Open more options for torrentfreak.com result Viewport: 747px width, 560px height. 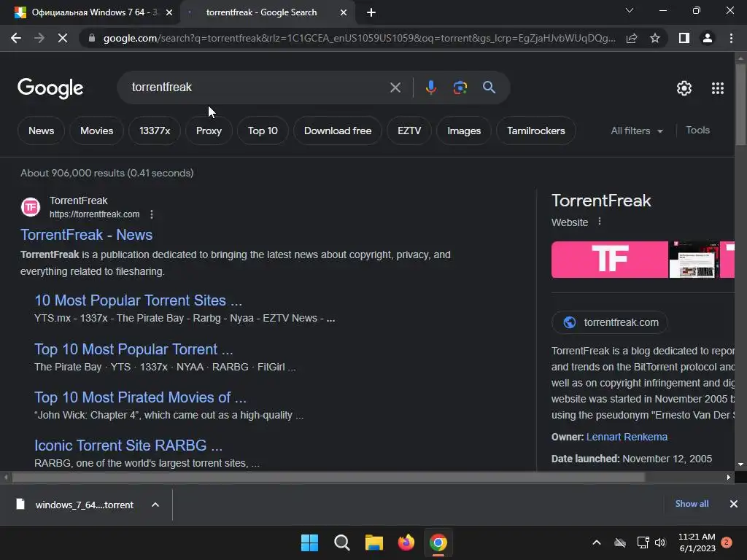pyautogui.click(x=152, y=214)
